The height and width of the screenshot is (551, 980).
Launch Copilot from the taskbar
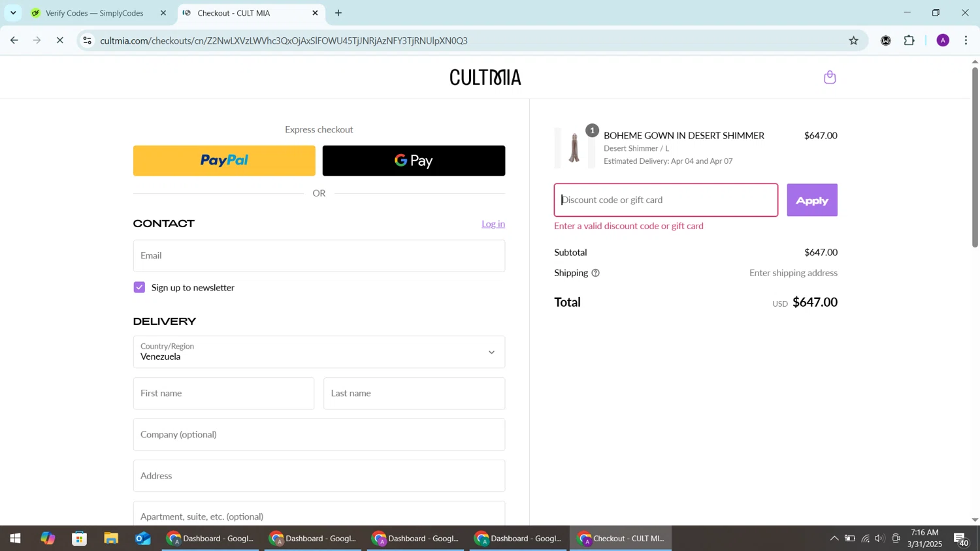(48, 539)
